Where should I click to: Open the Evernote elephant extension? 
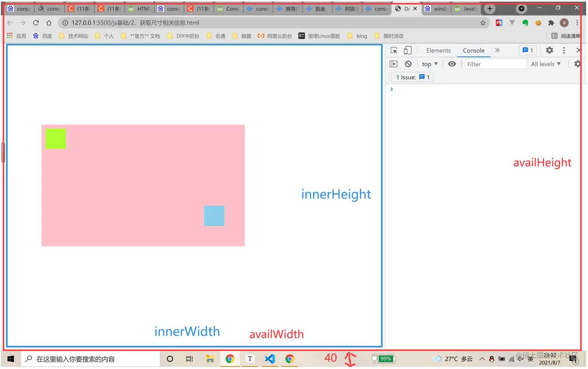pyautogui.click(x=525, y=23)
